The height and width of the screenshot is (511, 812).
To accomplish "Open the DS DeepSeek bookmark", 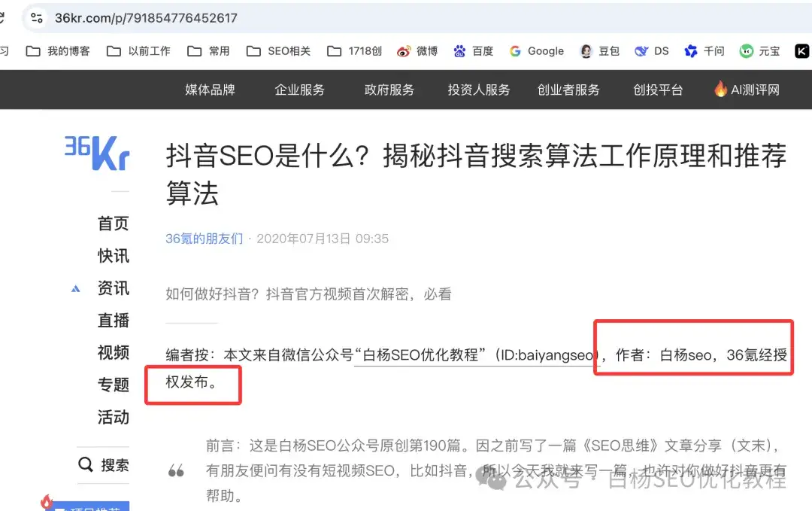I will coord(652,50).
